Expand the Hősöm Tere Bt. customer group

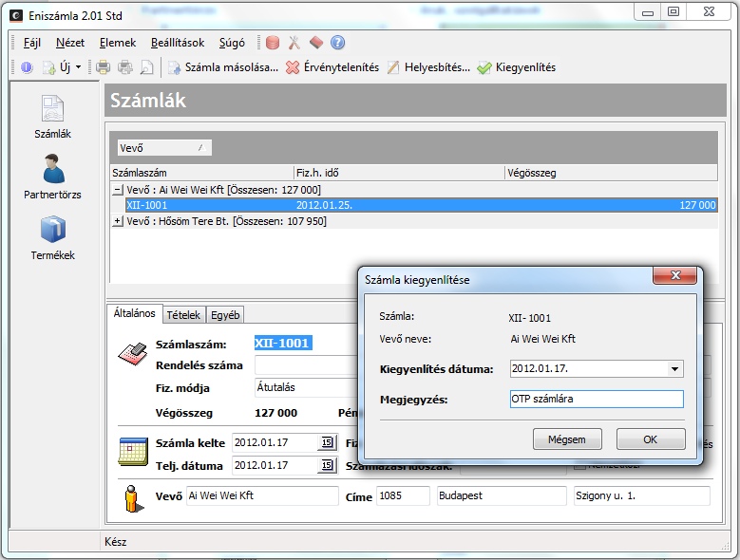click(x=118, y=221)
